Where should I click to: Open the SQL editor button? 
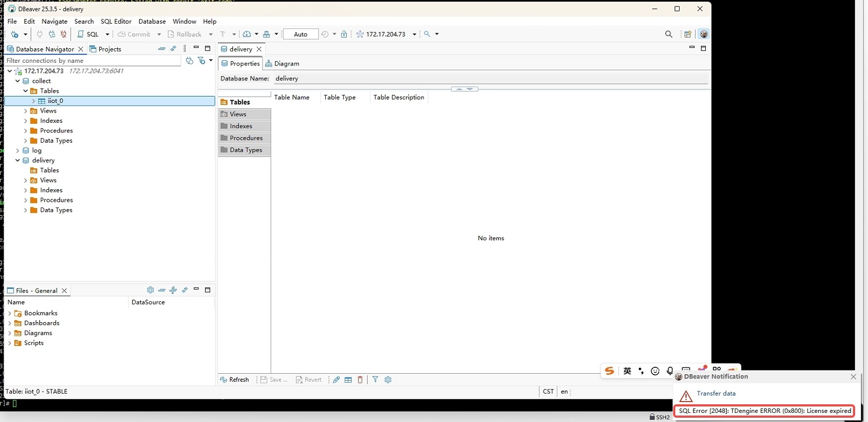(89, 34)
